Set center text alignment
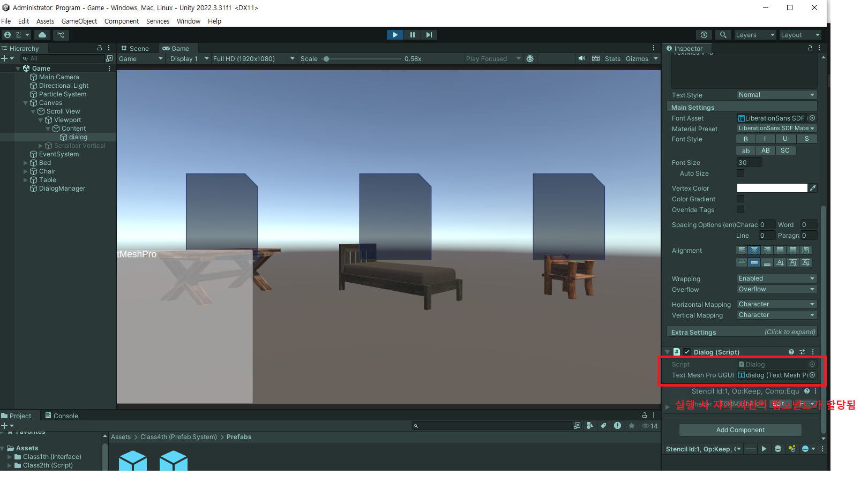The image size is (868, 483). click(x=754, y=250)
